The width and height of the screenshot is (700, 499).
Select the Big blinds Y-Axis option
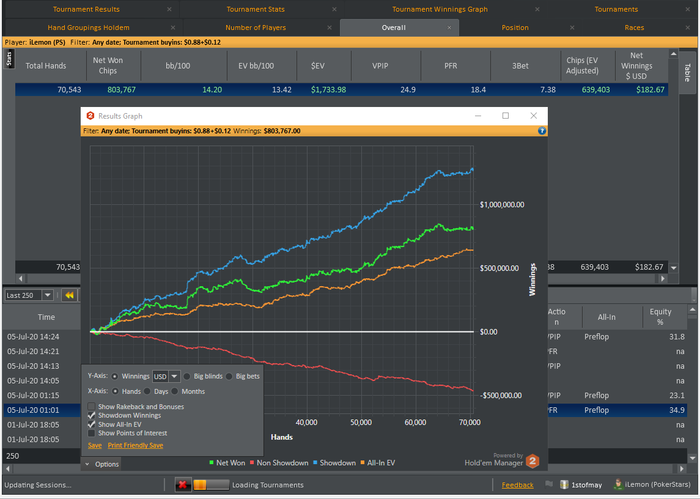187,376
